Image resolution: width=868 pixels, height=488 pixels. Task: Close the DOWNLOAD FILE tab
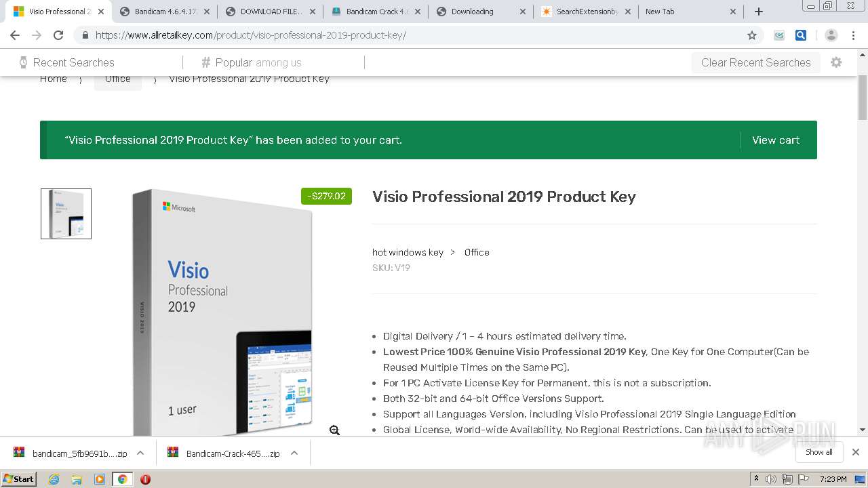312,12
